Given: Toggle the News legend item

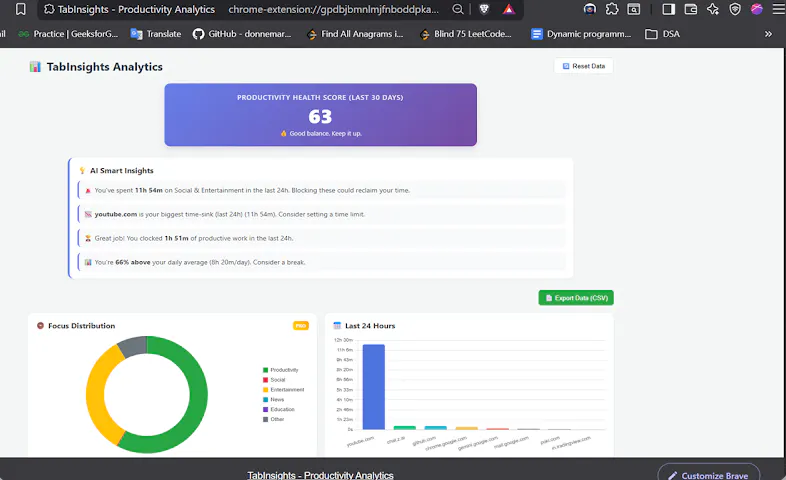Looking at the screenshot, I should (x=274, y=400).
